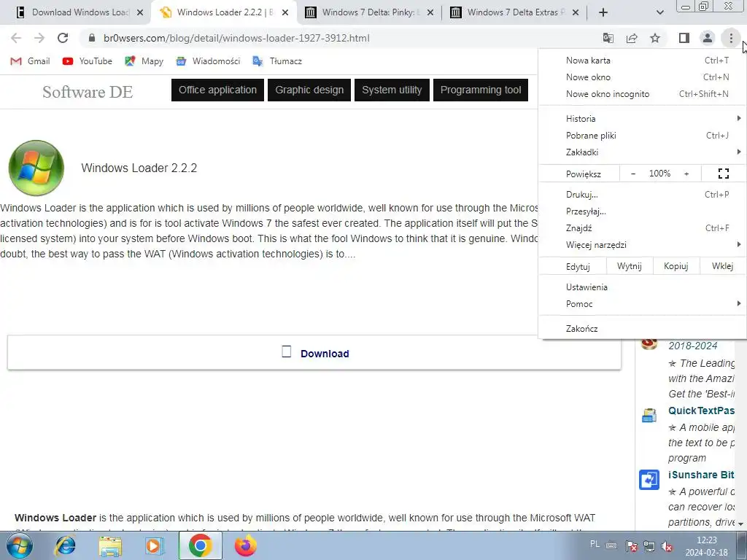Open the iSunshare sidebar link
The width and height of the screenshot is (747, 560).
point(701,475)
